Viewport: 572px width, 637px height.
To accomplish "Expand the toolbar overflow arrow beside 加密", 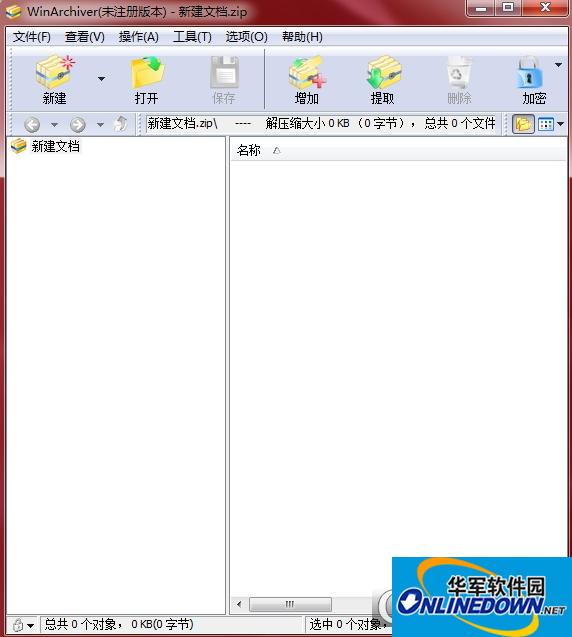I will pyautogui.click(x=559, y=65).
